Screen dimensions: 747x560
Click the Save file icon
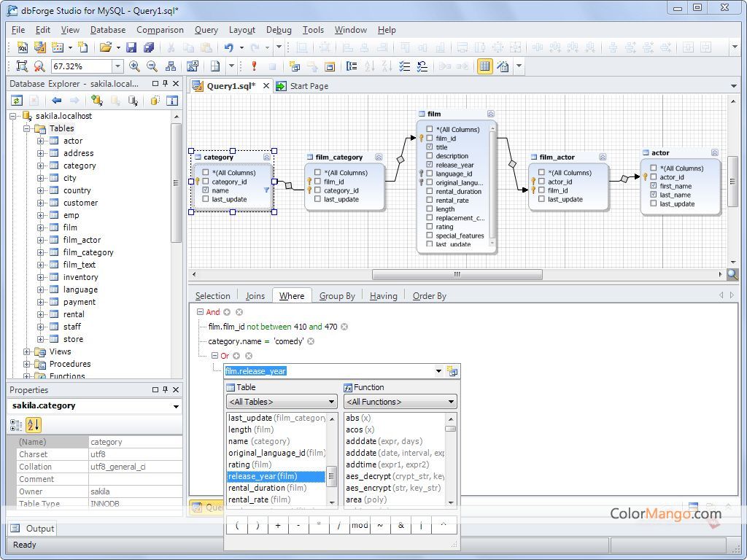click(x=131, y=47)
